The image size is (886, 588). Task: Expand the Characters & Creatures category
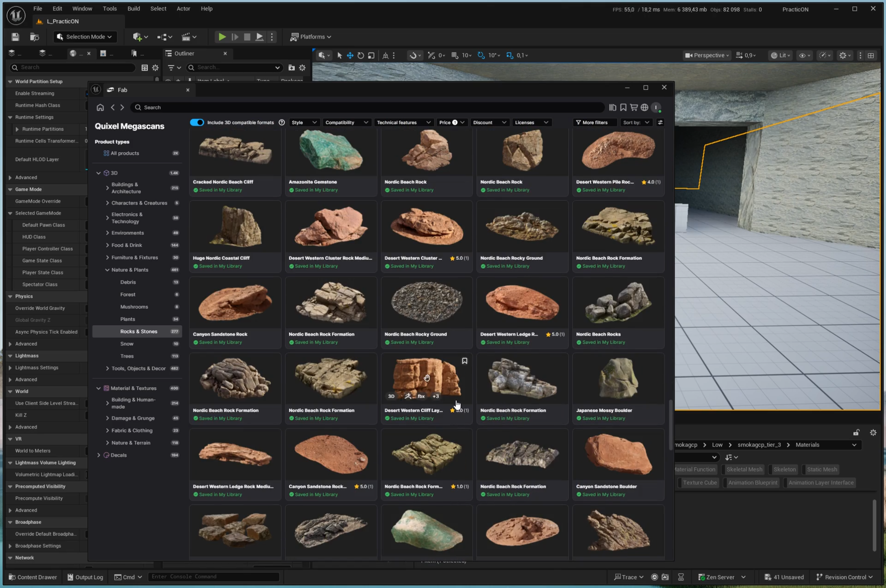click(x=107, y=203)
